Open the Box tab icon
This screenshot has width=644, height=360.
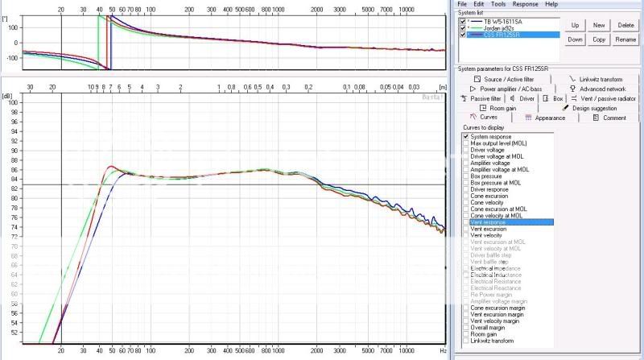point(546,98)
